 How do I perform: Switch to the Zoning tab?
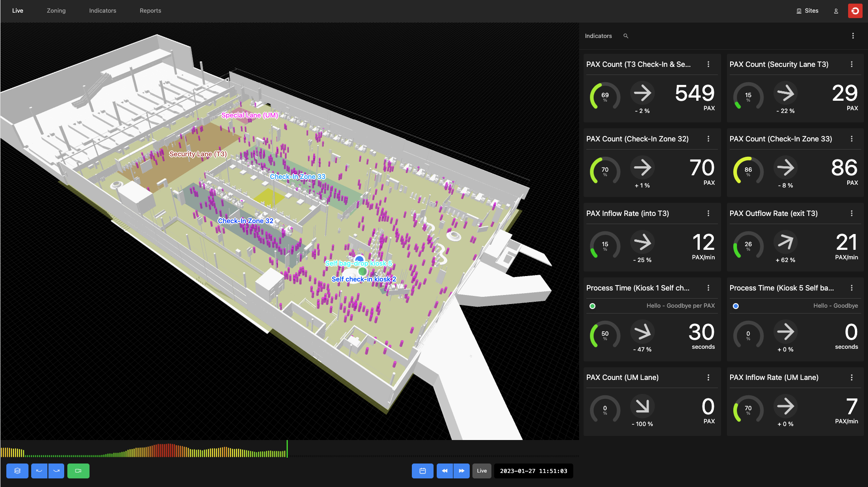[x=56, y=11]
